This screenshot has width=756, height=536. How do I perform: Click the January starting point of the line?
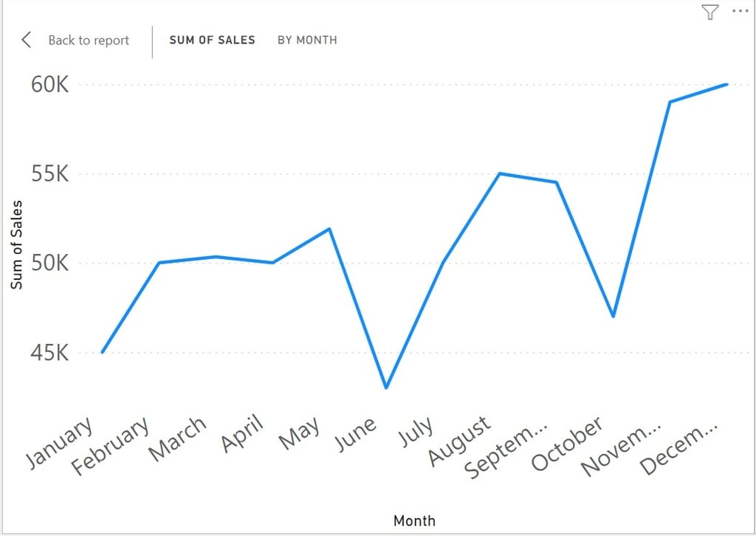point(104,353)
